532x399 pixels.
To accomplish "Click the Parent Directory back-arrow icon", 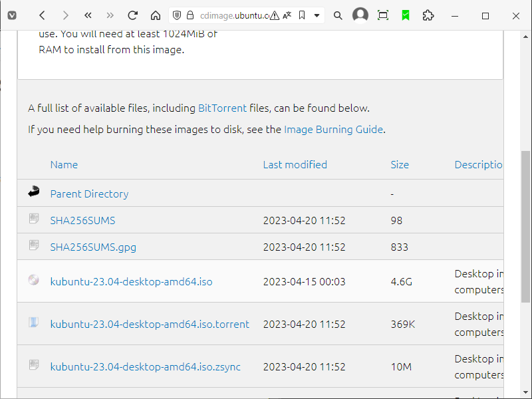I will coord(34,192).
